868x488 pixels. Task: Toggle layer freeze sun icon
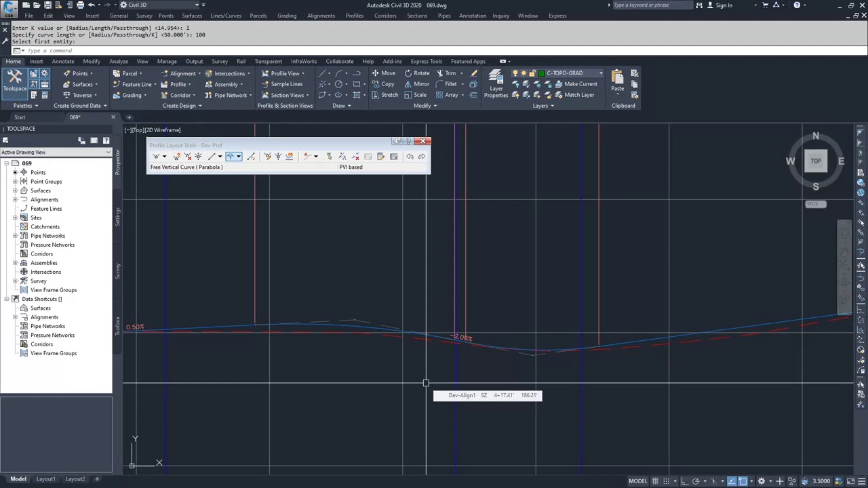pos(524,73)
